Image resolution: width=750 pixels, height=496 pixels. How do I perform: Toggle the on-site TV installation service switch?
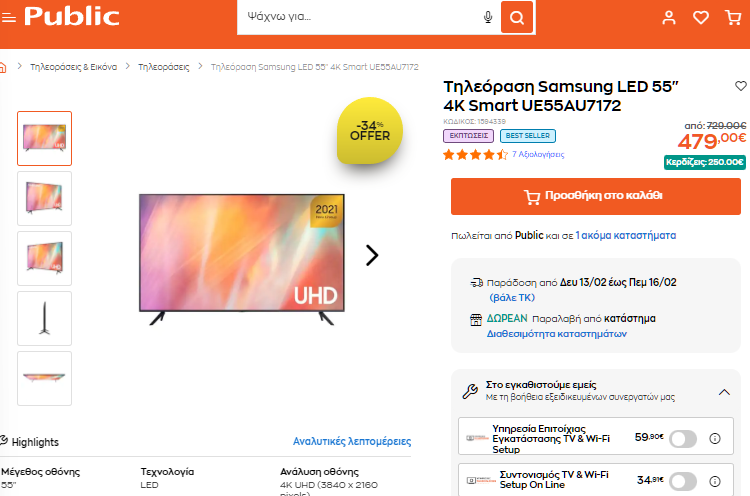pos(683,439)
